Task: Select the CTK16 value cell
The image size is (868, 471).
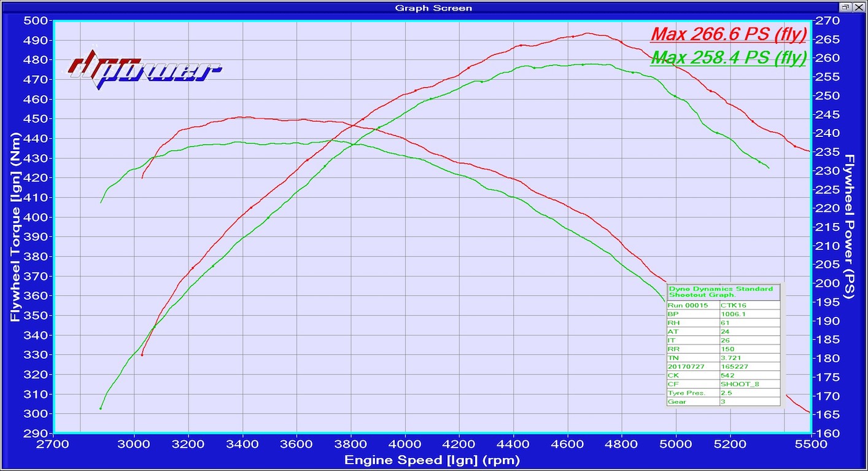Action: click(x=749, y=305)
